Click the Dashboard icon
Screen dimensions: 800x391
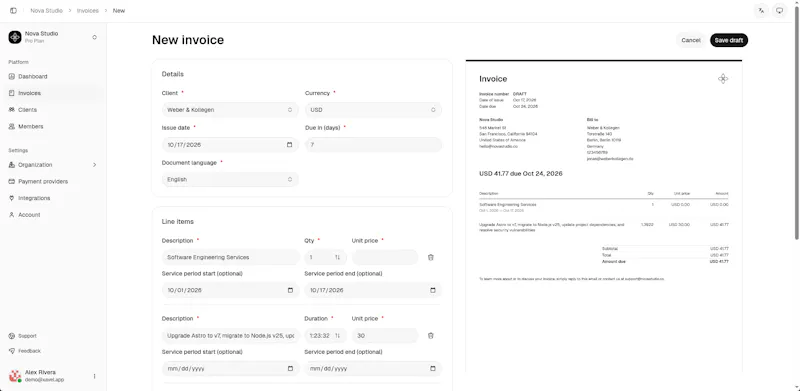click(x=12, y=77)
